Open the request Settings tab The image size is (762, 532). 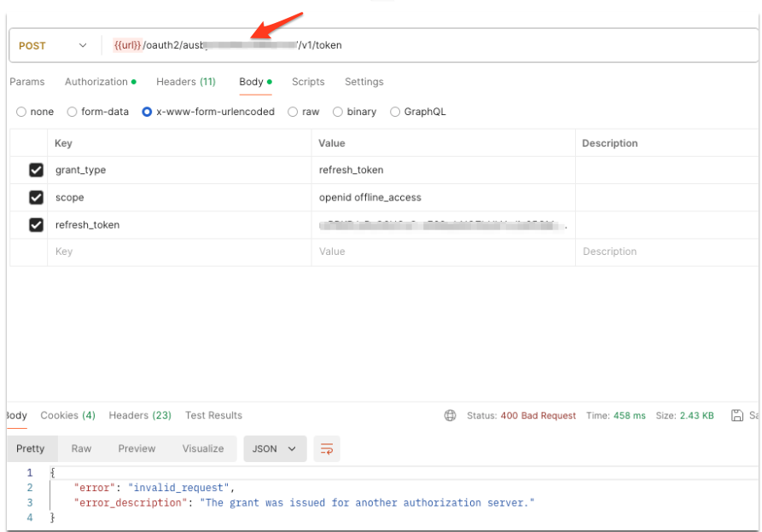[364, 82]
